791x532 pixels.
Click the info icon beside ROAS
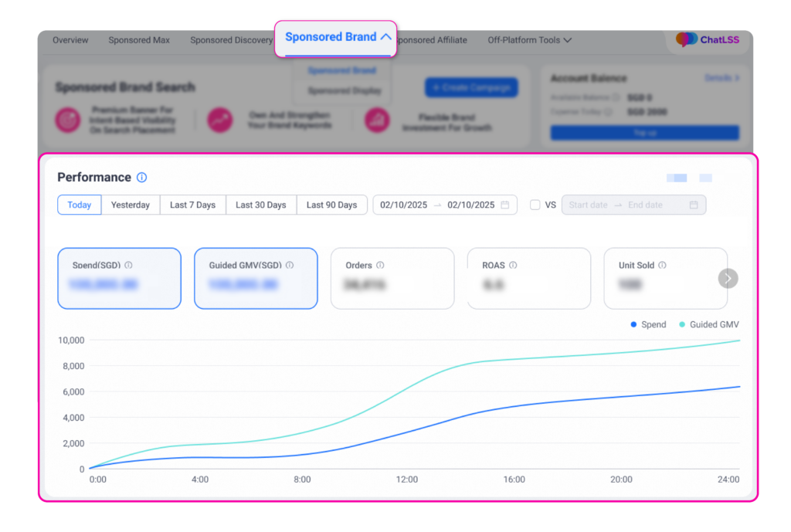pos(513,265)
